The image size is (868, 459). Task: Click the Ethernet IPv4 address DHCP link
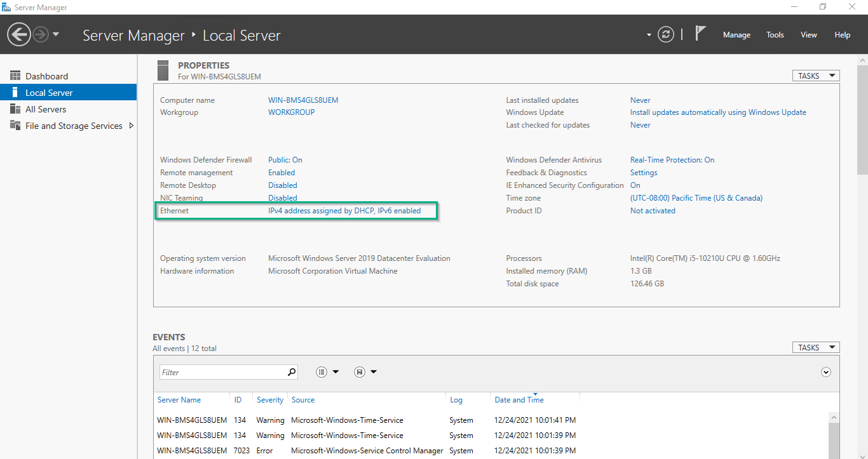point(344,211)
